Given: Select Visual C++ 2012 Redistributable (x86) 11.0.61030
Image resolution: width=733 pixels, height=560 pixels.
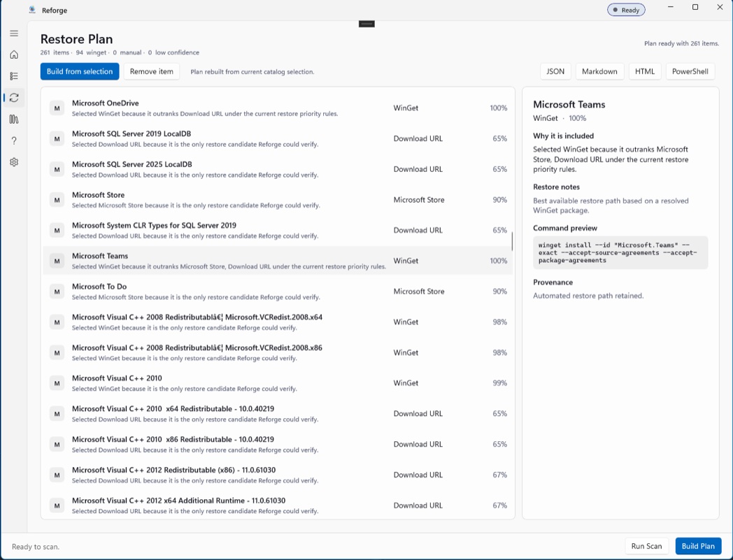Looking at the screenshot, I should click(x=278, y=475).
